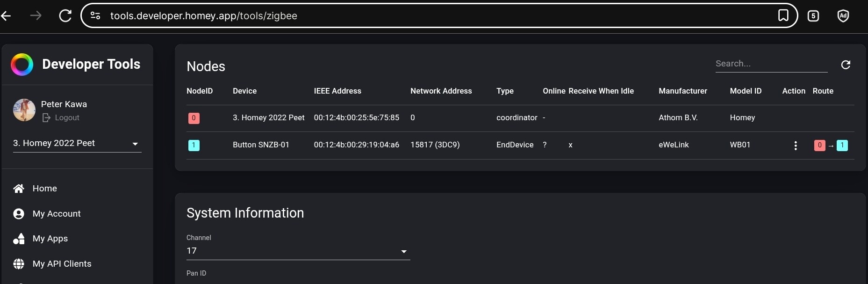Show the browser's open tabs counter
Screen dimensions: 868x284
click(x=813, y=16)
